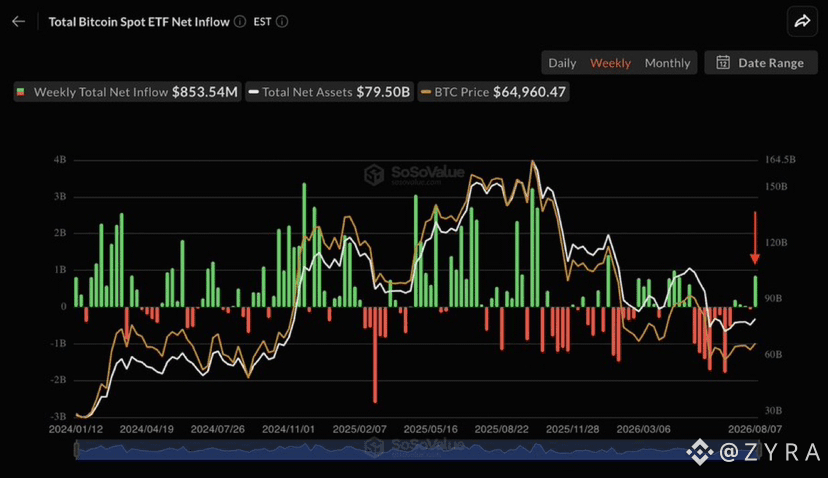Click the 2026/03/06 axis date label

tap(644, 429)
